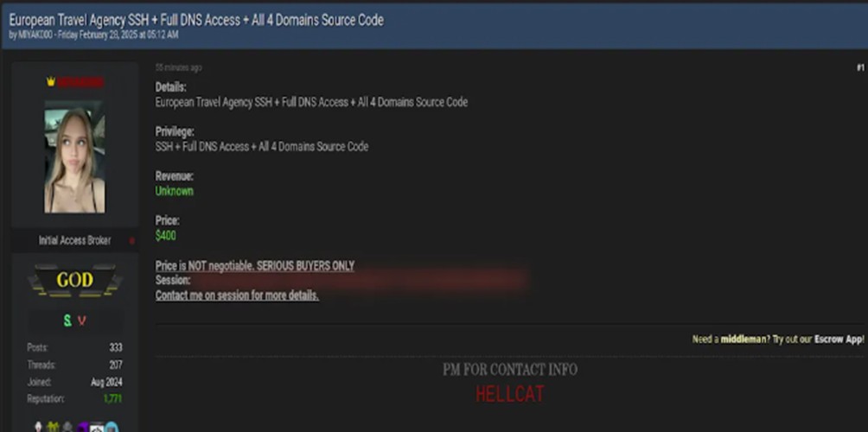Click the red HELLCAT signature text
Image resolution: width=868 pixels, height=432 pixels.
[510, 394]
